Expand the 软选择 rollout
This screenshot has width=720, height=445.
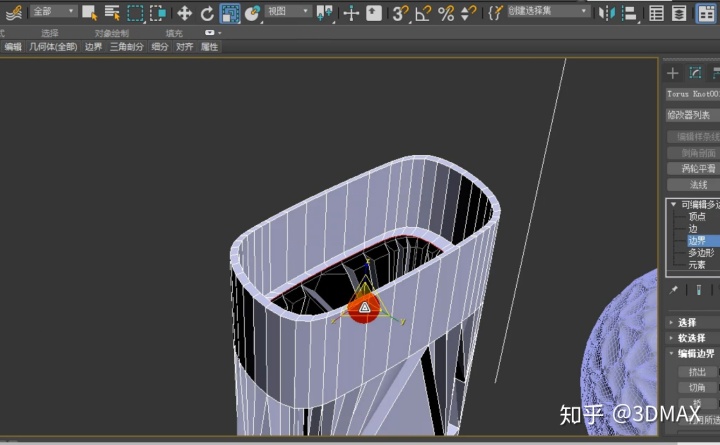coord(693,338)
